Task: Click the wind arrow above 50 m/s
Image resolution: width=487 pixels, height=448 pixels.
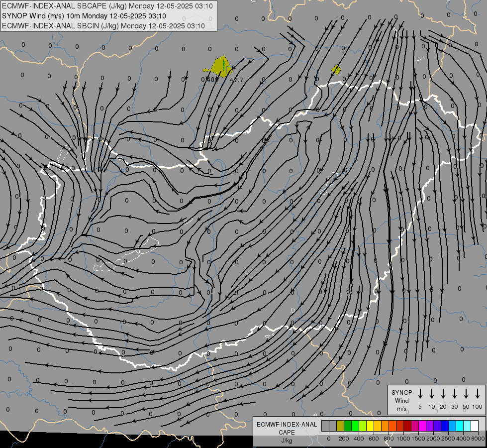Action: [466, 394]
